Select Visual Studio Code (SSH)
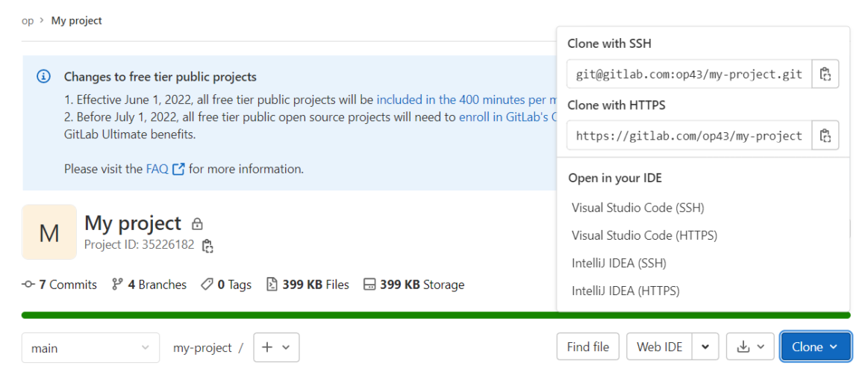Screen dimensions: 868x372 637,208
